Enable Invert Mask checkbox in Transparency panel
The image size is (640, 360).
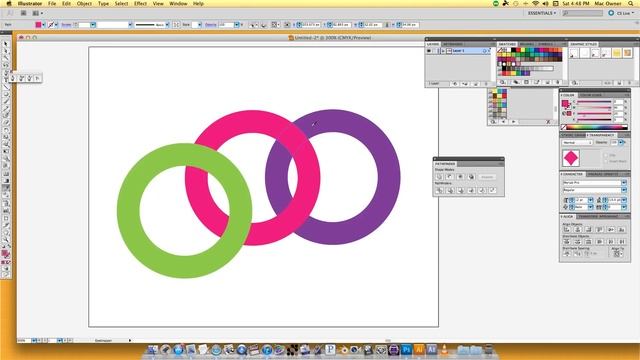tap(606, 161)
